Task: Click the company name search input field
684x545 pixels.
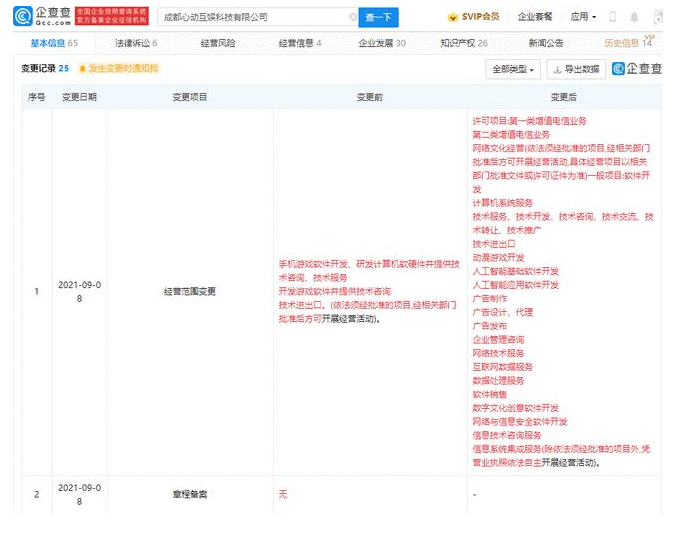Action: coord(250,17)
